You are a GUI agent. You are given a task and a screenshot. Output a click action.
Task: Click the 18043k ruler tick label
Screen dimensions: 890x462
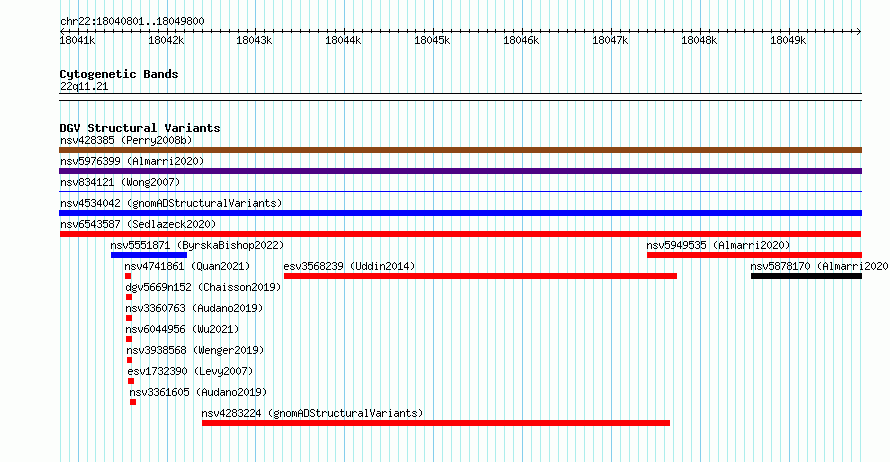click(254, 40)
